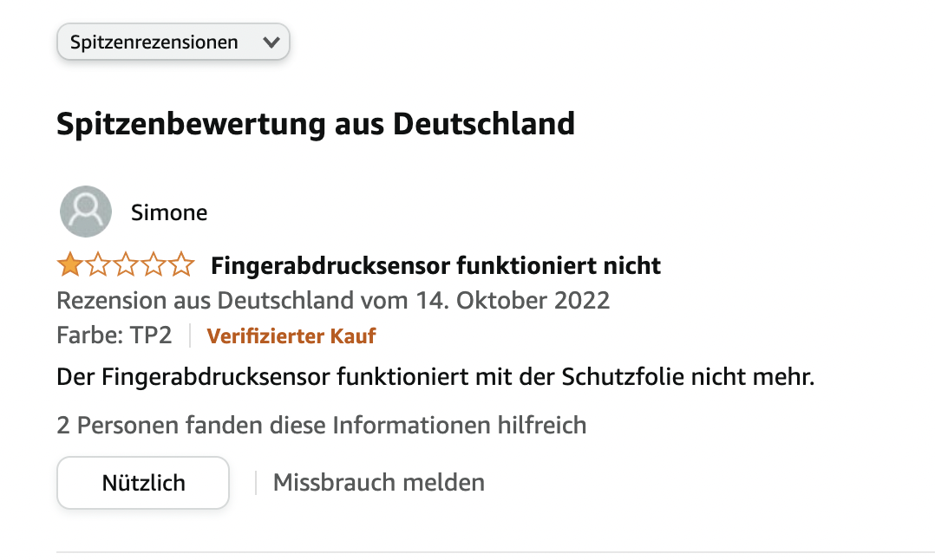Click the "2 Personen fanden diese Informationen hilfreich" text
This screenshot has width=935, height=560.
point(322,426)
